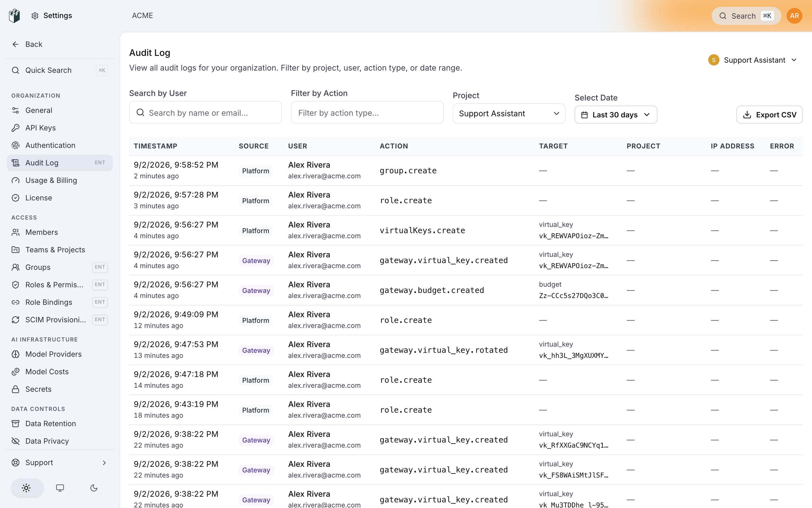The height and width of the screenshot is (508, 812).
Task: Open Model Providers icon
Action: [x=16, y=354]
